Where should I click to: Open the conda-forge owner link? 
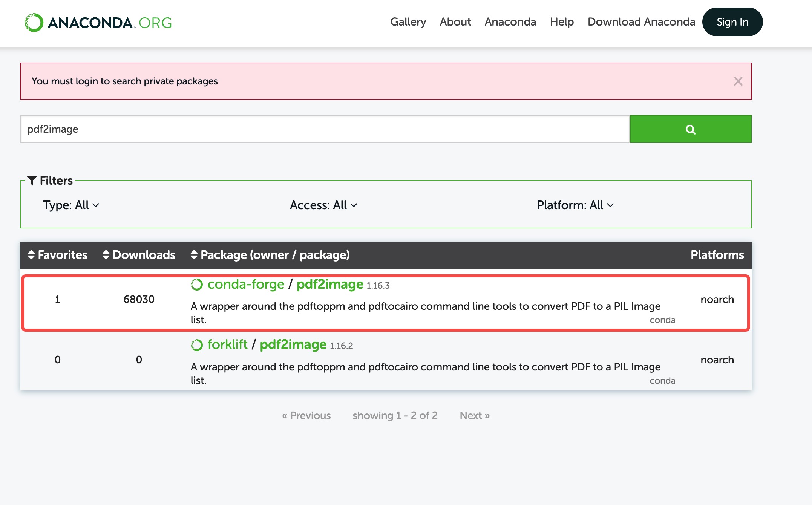tap(246, 284)
